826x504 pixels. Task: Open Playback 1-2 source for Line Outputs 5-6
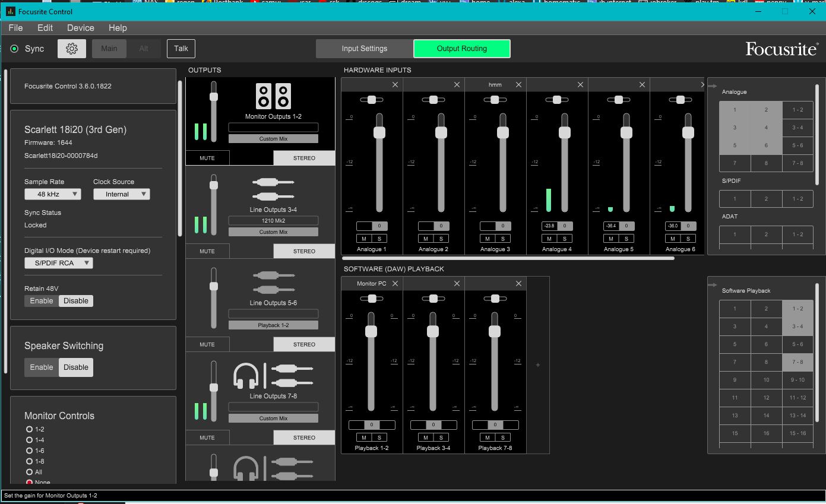[273, 325]
